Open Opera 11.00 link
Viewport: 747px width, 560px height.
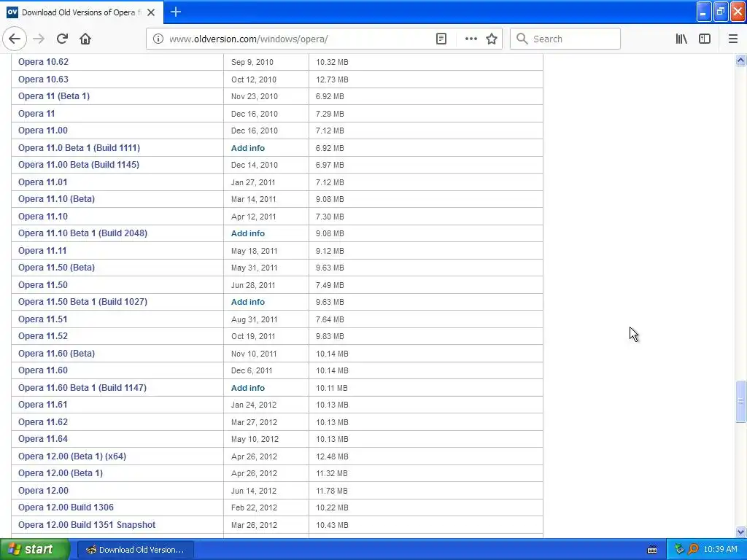43,131
